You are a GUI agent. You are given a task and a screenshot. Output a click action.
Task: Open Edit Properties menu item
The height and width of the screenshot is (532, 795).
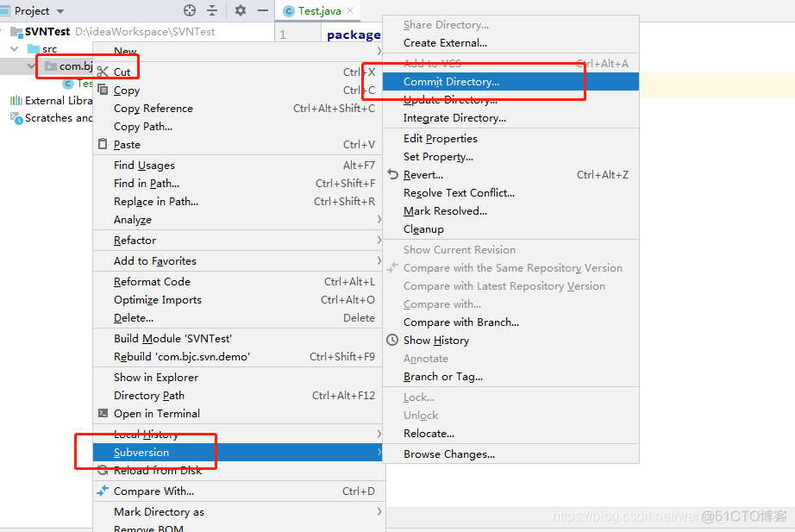tap(510, 139)
